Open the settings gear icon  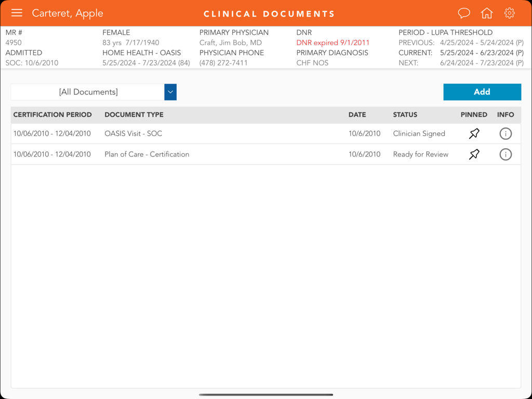[x=509, y=13]
